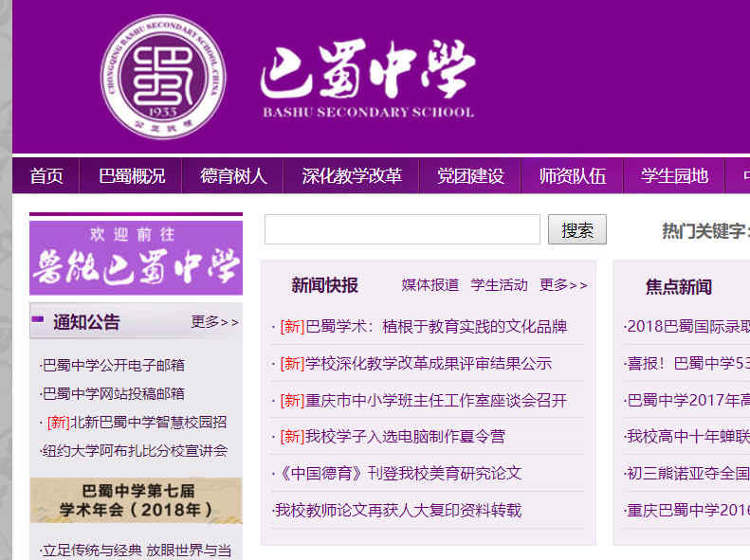Open the 巴蜀中学第七届学术年会 banner
The image size is (750, 560).
[136, 500]
